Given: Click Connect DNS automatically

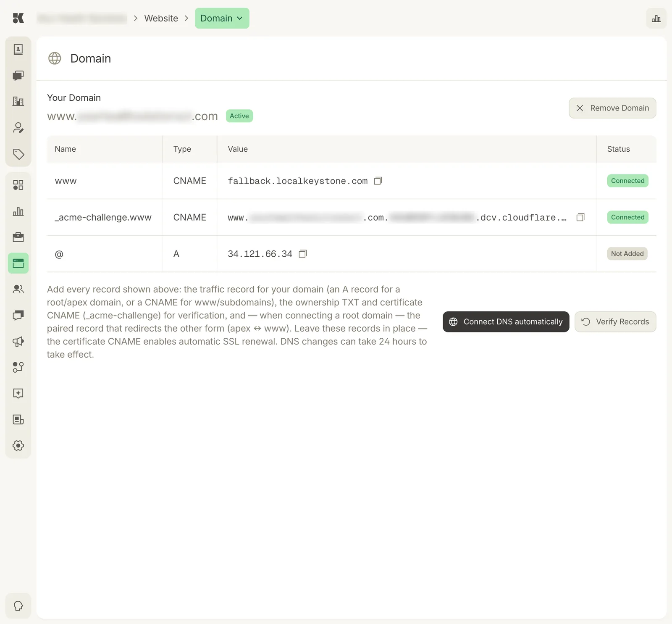Looking at the screenshot, I should (506, 322).
